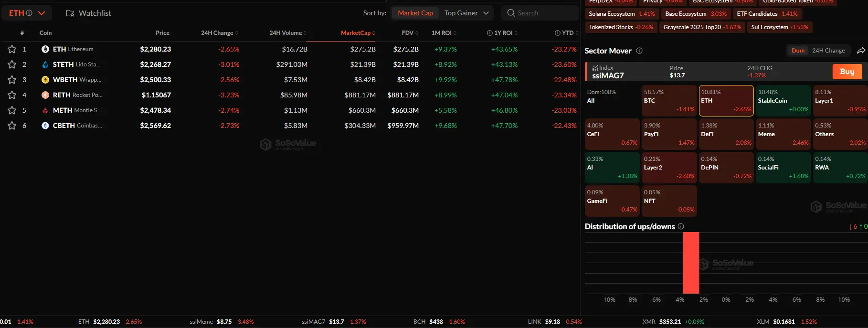
Task: Click the search magnifier icon
Action: click(511, 13)
